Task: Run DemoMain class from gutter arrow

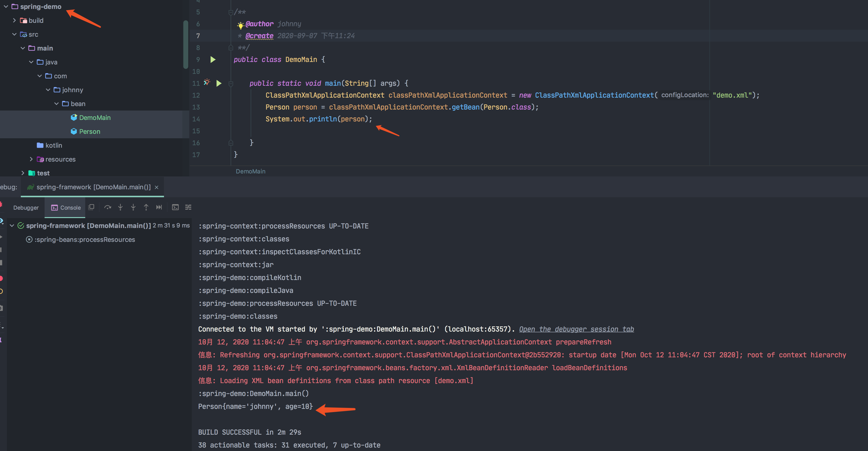Action: click(213, 60)
